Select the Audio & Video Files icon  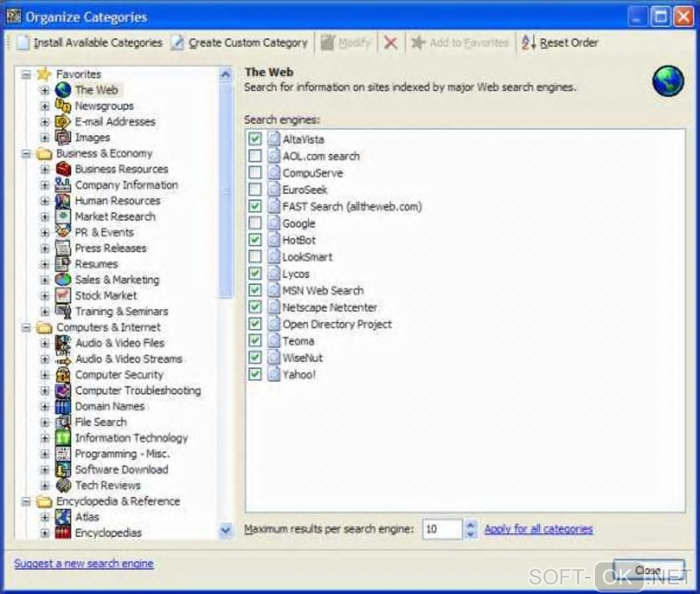point(63,343)
